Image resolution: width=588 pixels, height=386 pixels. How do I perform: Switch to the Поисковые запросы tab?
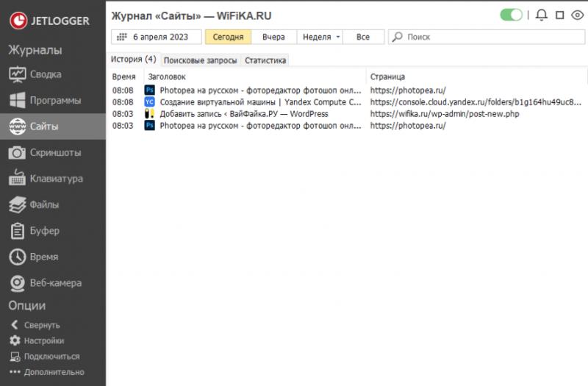pyautogui.click(x=200, y=60)
